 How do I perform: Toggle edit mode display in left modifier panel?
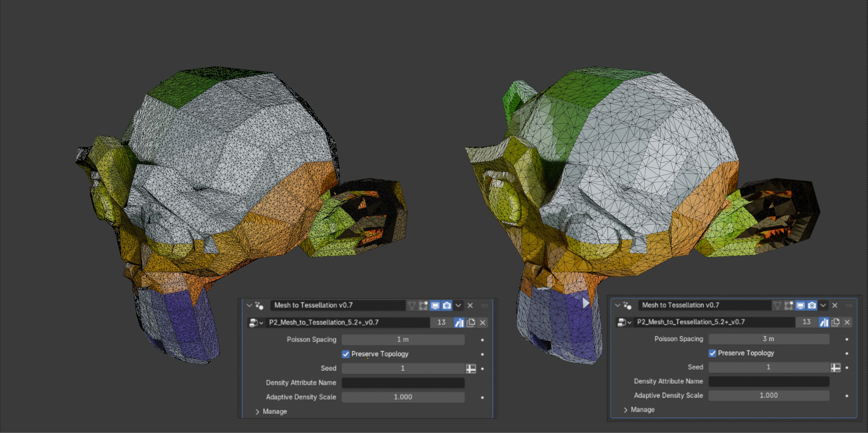423,305
